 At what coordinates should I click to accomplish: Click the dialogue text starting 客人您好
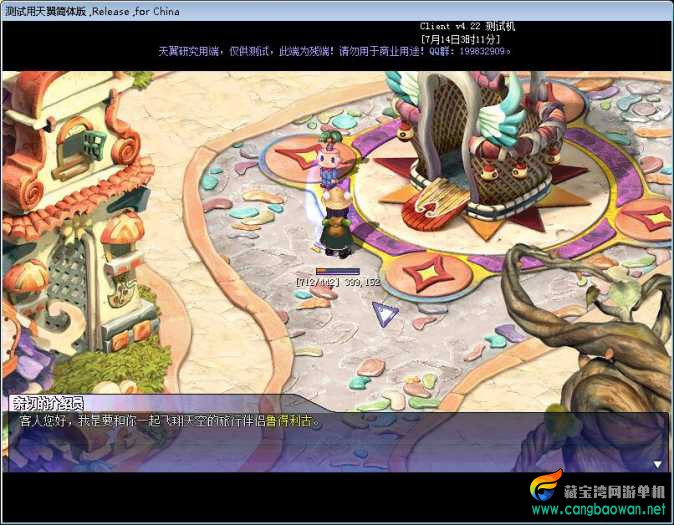(x=170, y=421)
